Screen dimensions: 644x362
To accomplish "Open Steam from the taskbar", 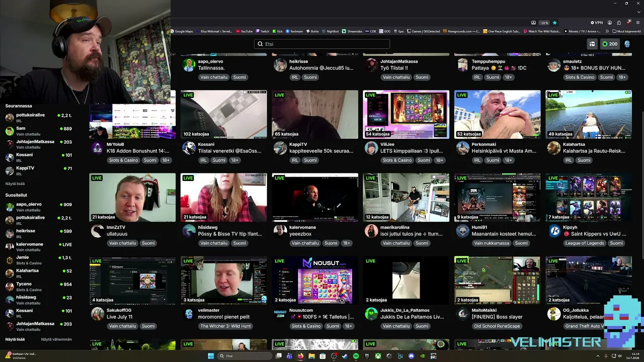I will [345, 356].
